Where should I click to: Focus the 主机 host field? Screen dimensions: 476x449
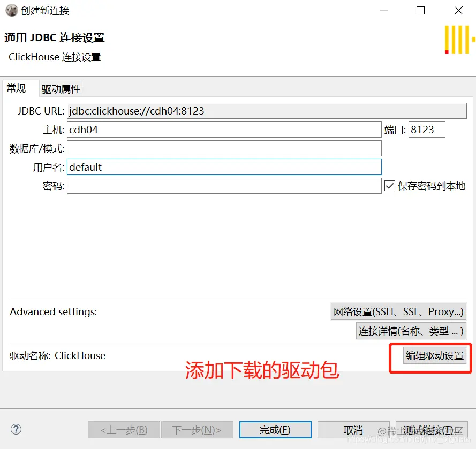(224, 130)
